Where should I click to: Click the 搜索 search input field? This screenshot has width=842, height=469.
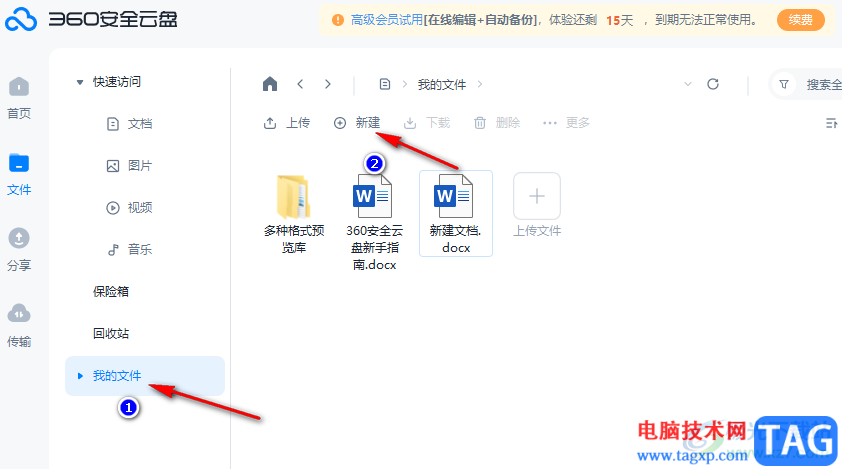823,84
